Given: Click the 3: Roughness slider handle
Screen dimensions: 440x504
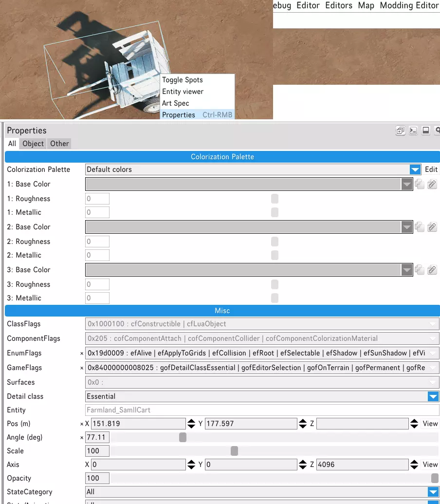Looking at the screenshot, I should point(275,284).
